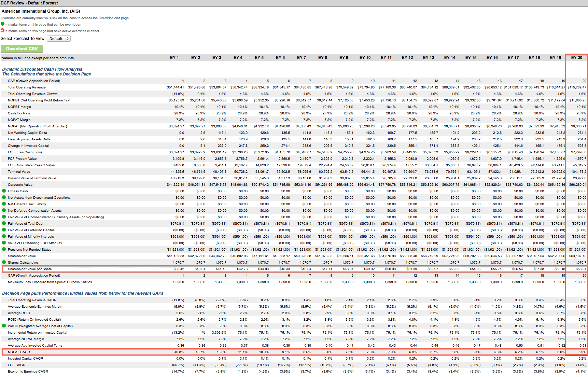The height and width of the screenshot is (377, 588).
Task: Click the Cash Tax Rate row label
Action: [x=19, y=113]
